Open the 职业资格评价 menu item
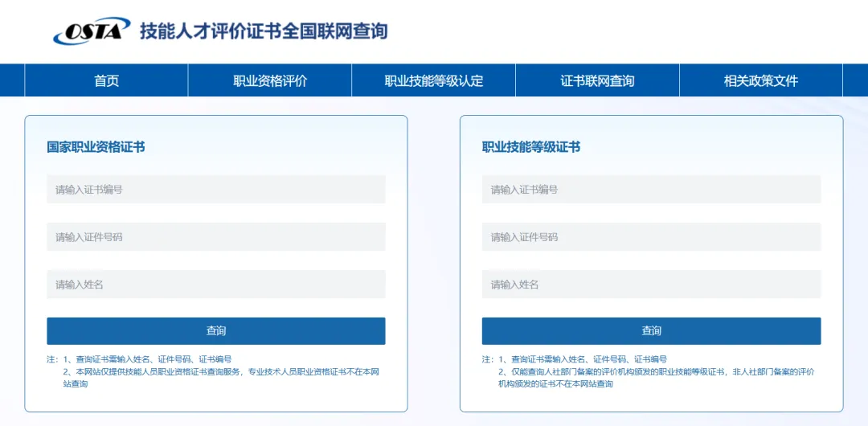The height and width of the screenshot is (426, 868). coord(270,80)
